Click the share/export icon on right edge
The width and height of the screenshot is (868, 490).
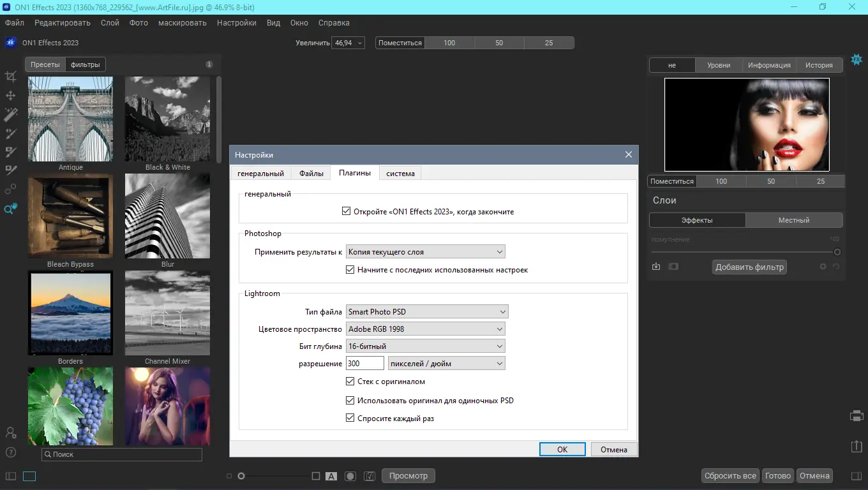(x=857, y=447)
